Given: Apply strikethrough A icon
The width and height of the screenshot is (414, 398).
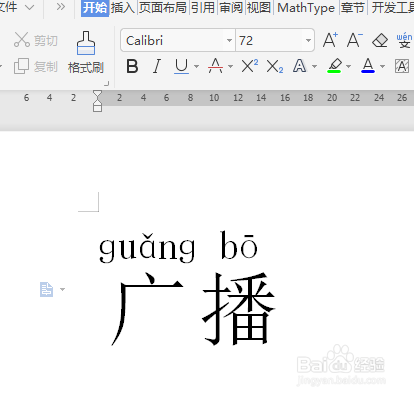Looking at the screenshot, I should point(215,66).
